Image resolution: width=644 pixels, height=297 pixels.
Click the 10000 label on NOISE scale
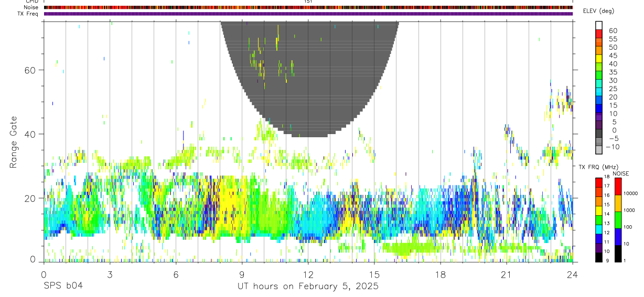(x=630, y=193)
